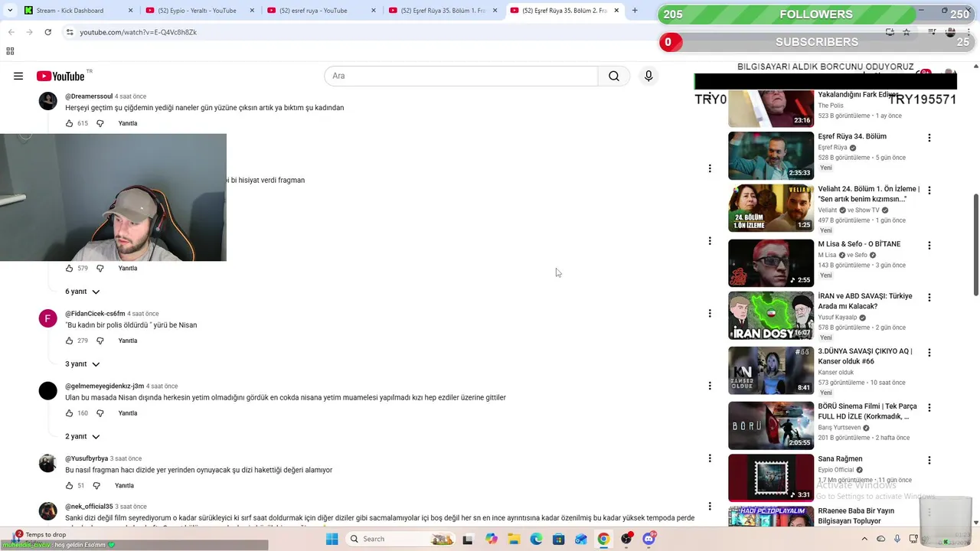Focus the 'Ara' search field
Screen dimensions: 980x551
tap(461, 76)
